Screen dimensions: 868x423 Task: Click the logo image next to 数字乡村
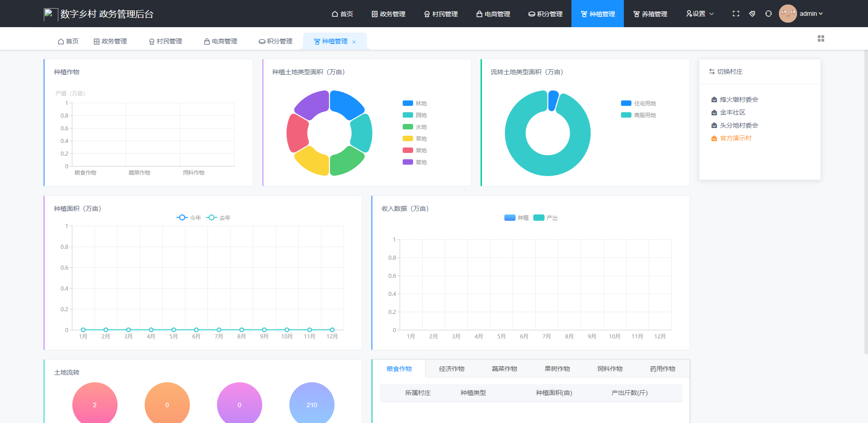coord(50,14)
